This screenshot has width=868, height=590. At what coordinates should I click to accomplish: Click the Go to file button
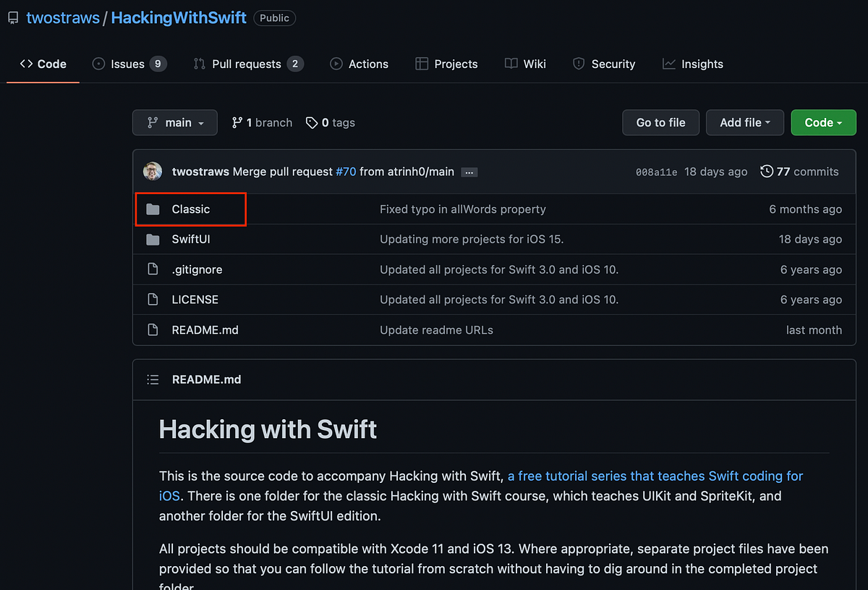660,122
